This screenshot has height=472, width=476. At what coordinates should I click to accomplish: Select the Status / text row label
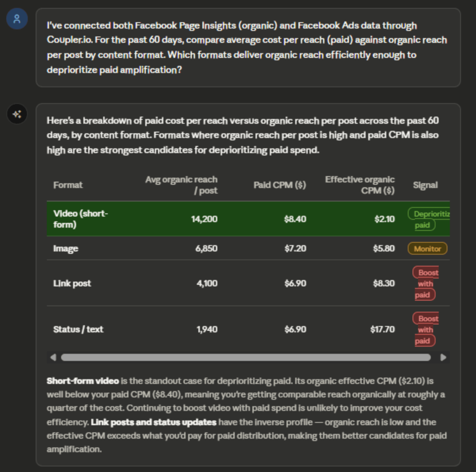coord(78,329)
